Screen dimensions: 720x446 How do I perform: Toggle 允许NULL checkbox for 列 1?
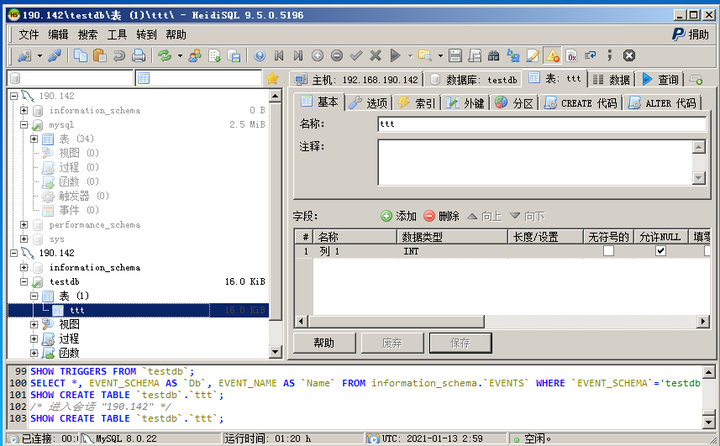(x=660, y=251)
